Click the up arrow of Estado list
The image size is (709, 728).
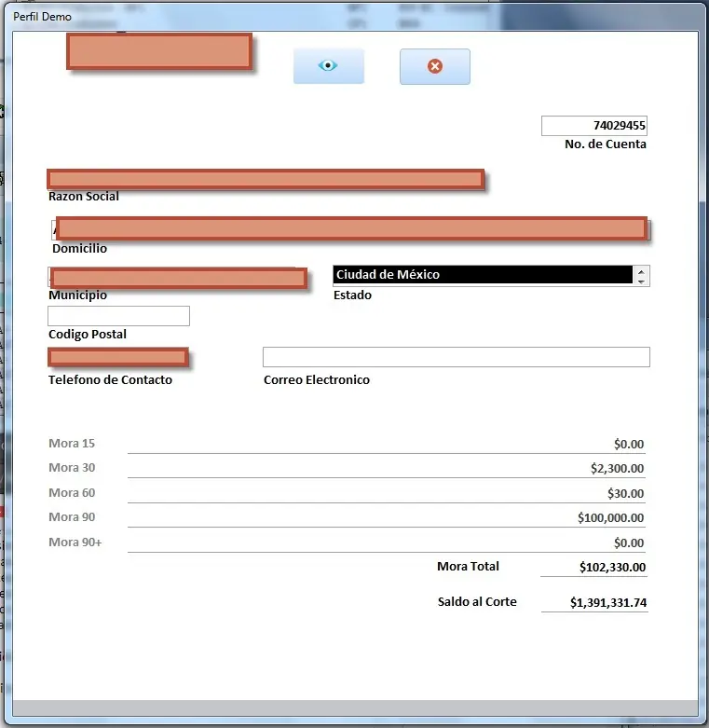point(641,272)
